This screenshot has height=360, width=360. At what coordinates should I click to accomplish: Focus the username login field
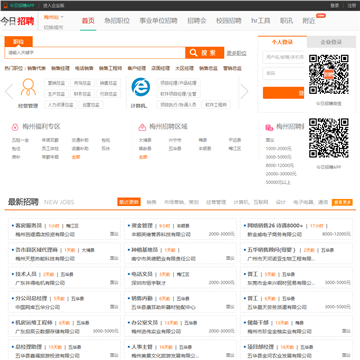coord(284,57)
